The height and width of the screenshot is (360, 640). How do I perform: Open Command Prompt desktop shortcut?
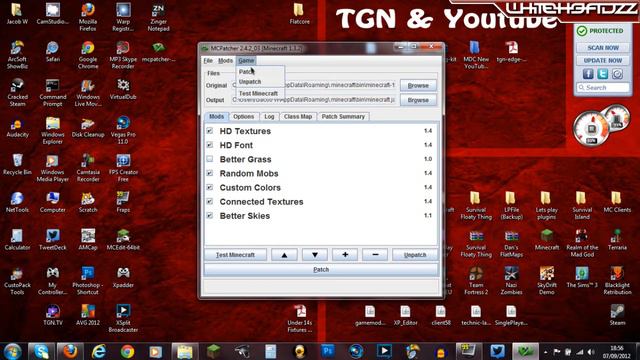(53, 93)
